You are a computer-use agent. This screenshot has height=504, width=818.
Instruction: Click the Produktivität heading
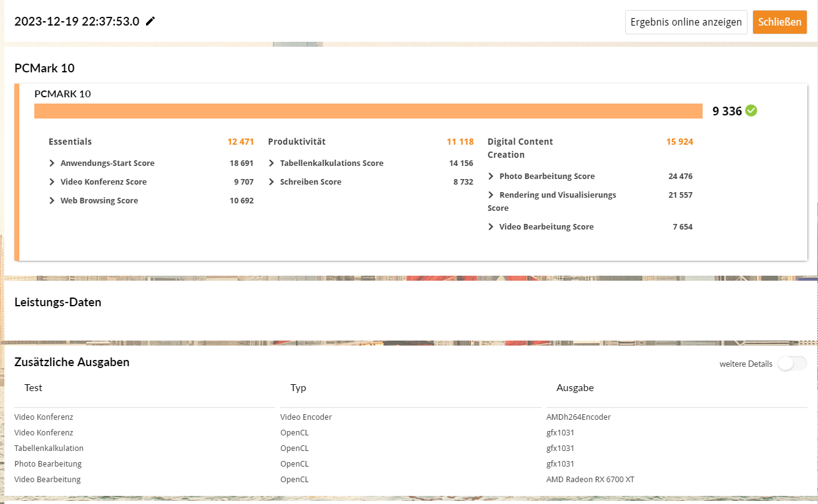297,142
